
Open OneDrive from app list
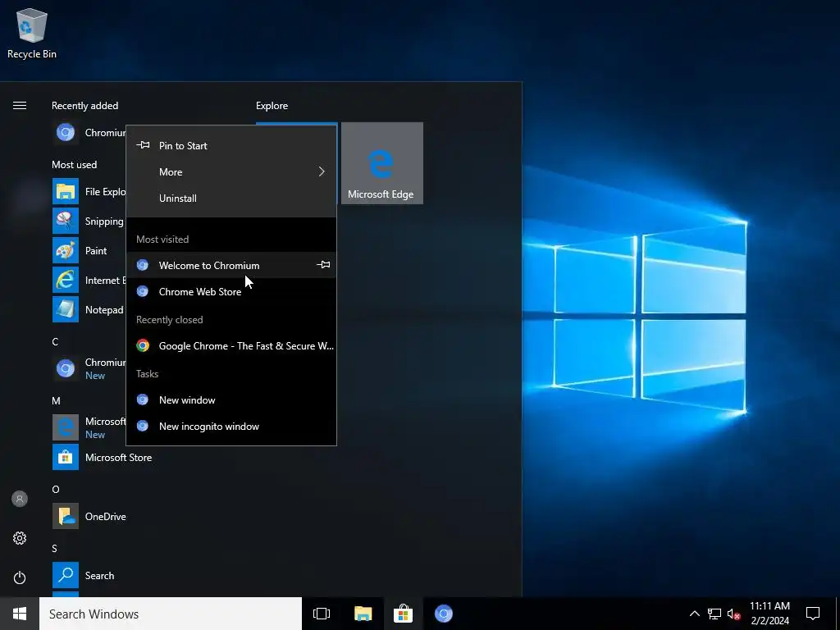89,517
